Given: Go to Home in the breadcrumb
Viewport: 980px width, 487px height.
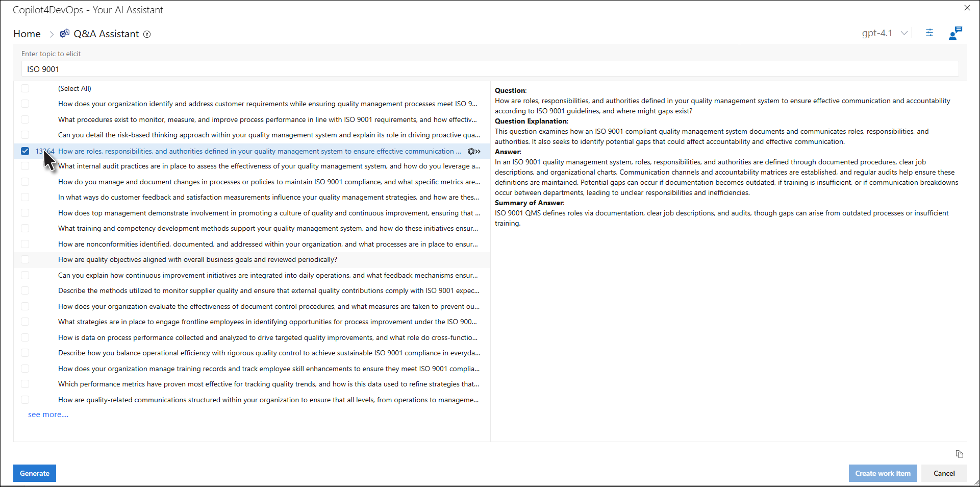Looking at the screenshot, I should (27, 34).
